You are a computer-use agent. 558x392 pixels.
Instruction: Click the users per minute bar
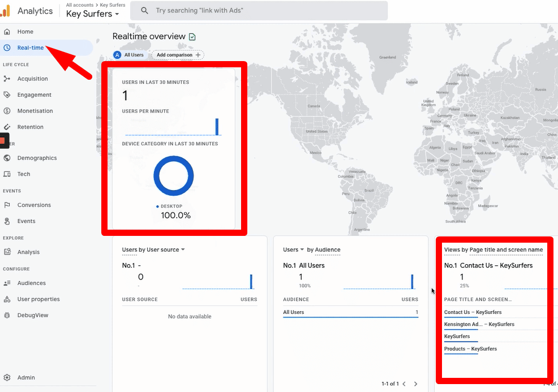click(x=217, y=127)
